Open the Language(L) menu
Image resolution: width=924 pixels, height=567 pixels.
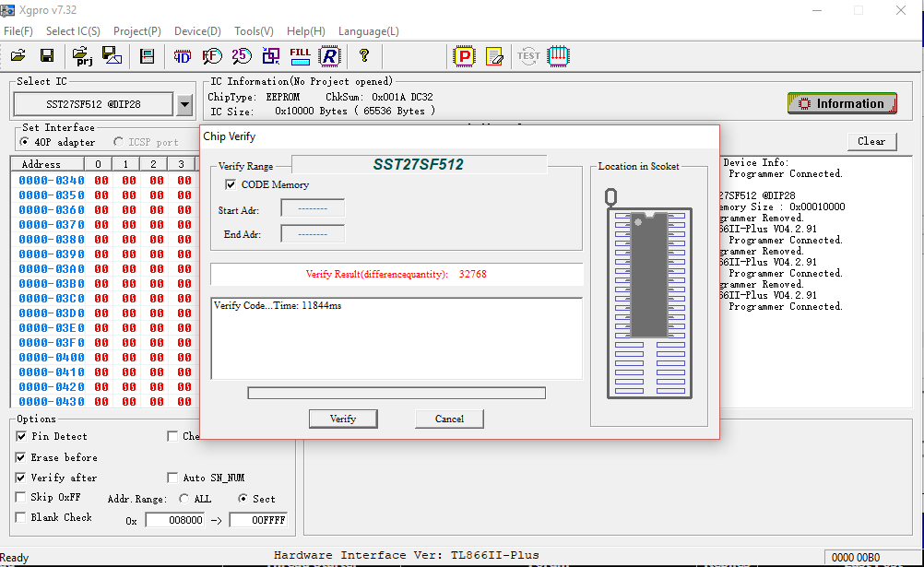(368, 31)
